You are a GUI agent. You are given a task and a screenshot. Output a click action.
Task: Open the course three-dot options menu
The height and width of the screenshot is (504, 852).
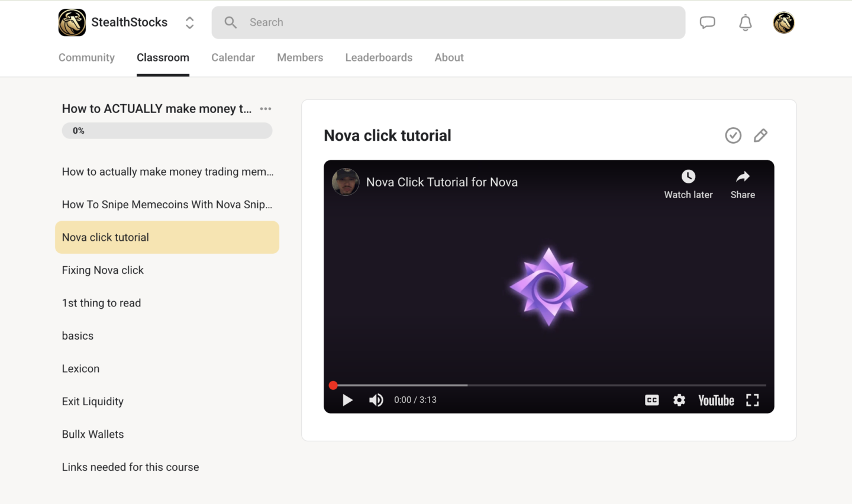[266, 109]
